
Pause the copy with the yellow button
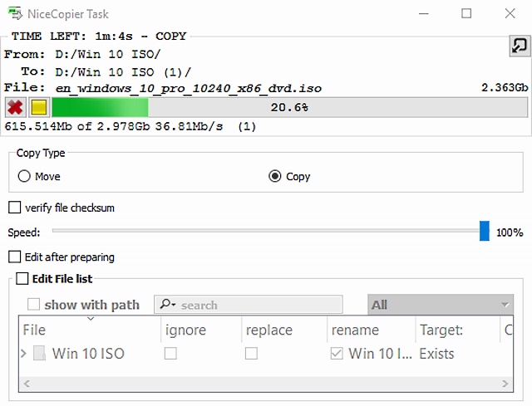tap(38, 107)
